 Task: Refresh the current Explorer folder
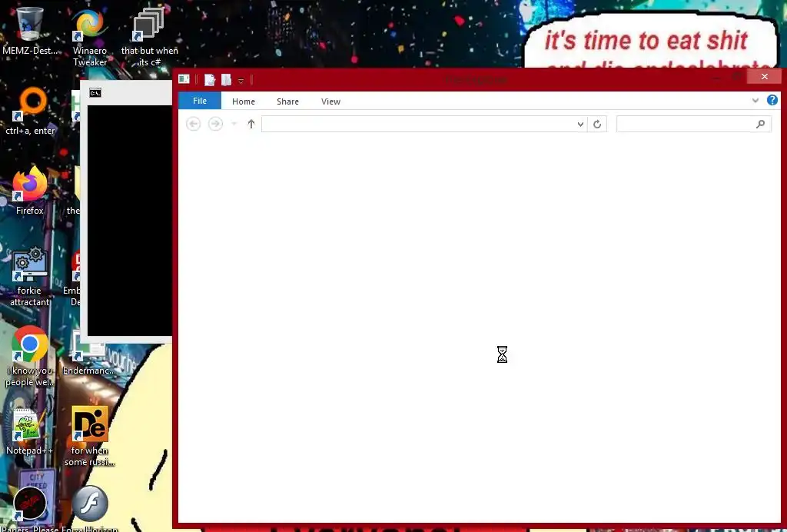click(x=597, y=124)
